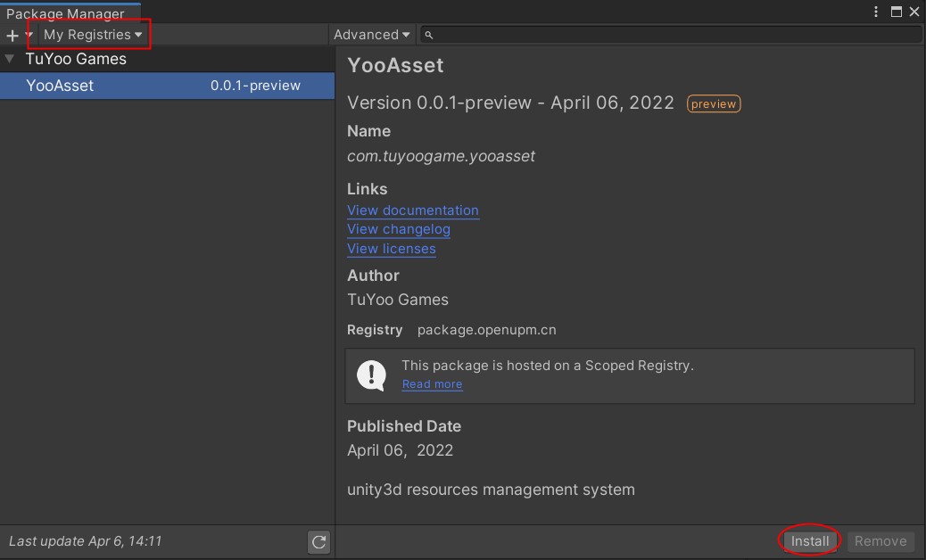
Task: Click the refresh package list icon
Action: [318, 541]
